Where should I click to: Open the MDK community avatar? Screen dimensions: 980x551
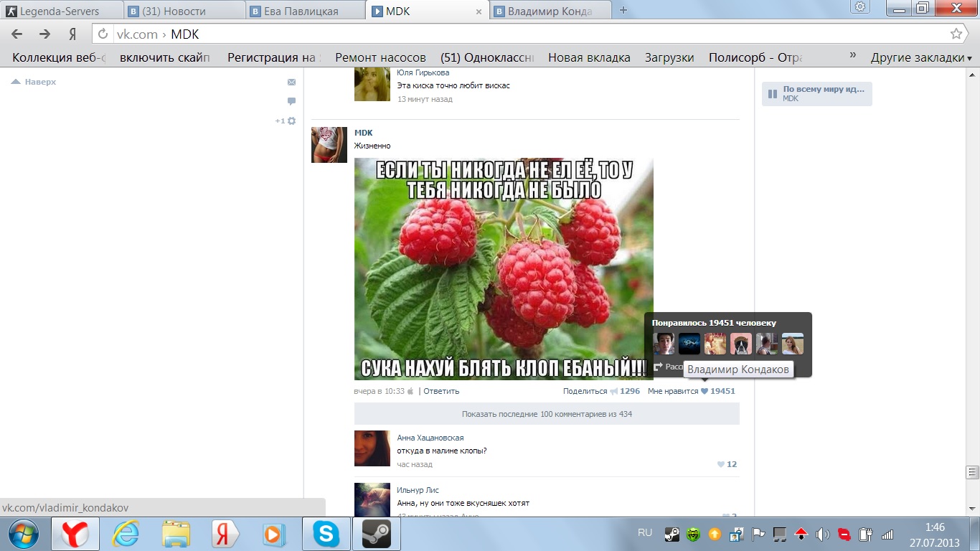(x=329, y=145)
